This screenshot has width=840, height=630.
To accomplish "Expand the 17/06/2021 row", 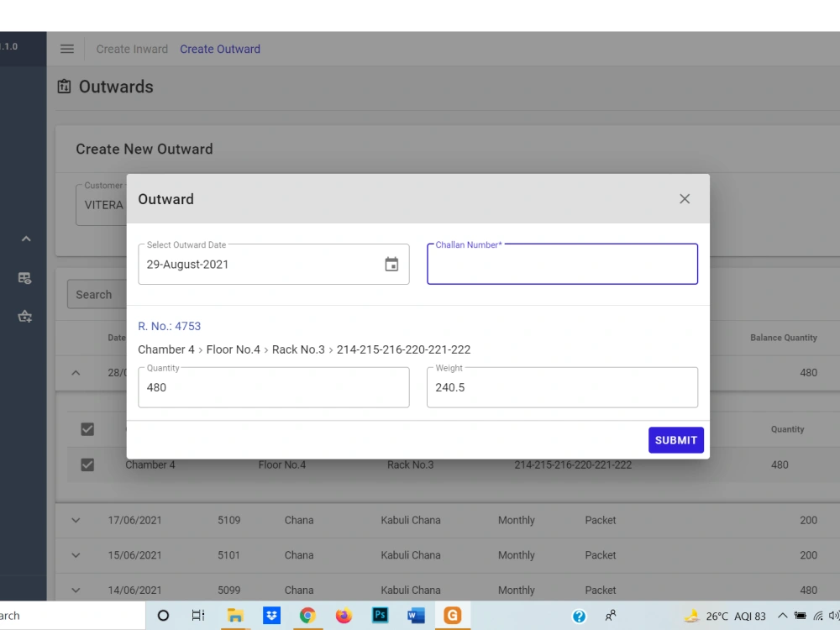I will (76, 520).
